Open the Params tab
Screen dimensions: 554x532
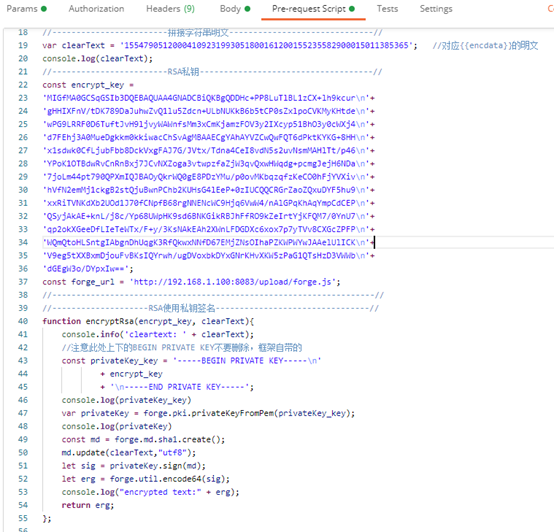26,9
